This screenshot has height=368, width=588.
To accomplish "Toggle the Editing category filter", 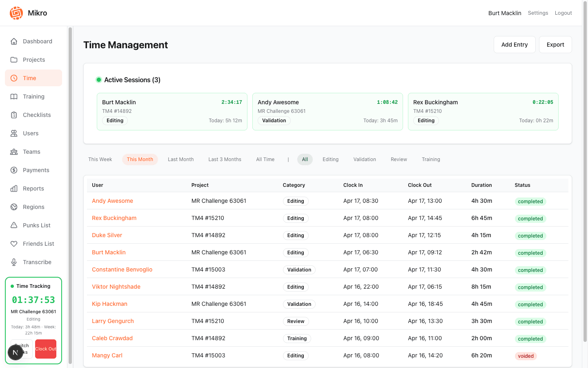I will click(330, 159).
